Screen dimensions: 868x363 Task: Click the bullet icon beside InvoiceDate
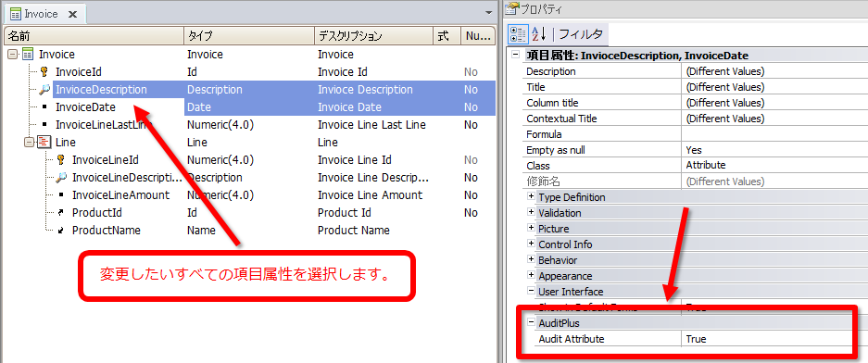point(44,107)
